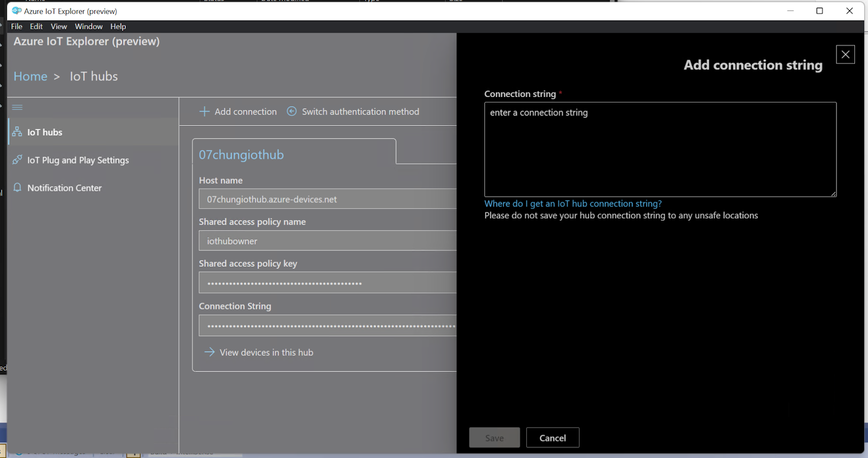Click the text area resize handle

tap(833, 193)
